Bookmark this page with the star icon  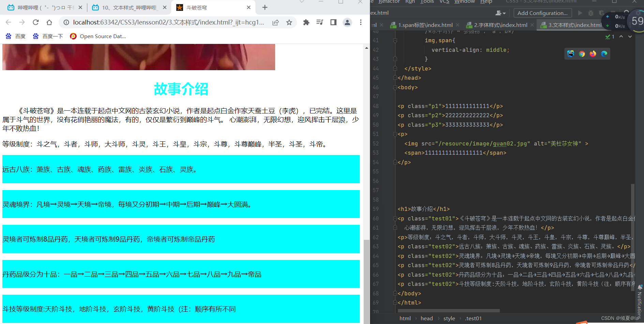click(289, 22)
